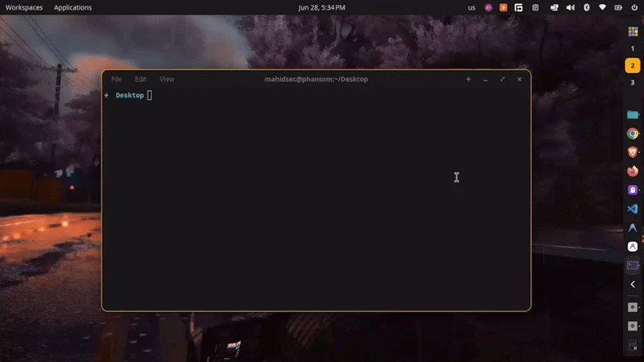Open the power menu
Screen dimensions: 644x362
click(634, 7)
